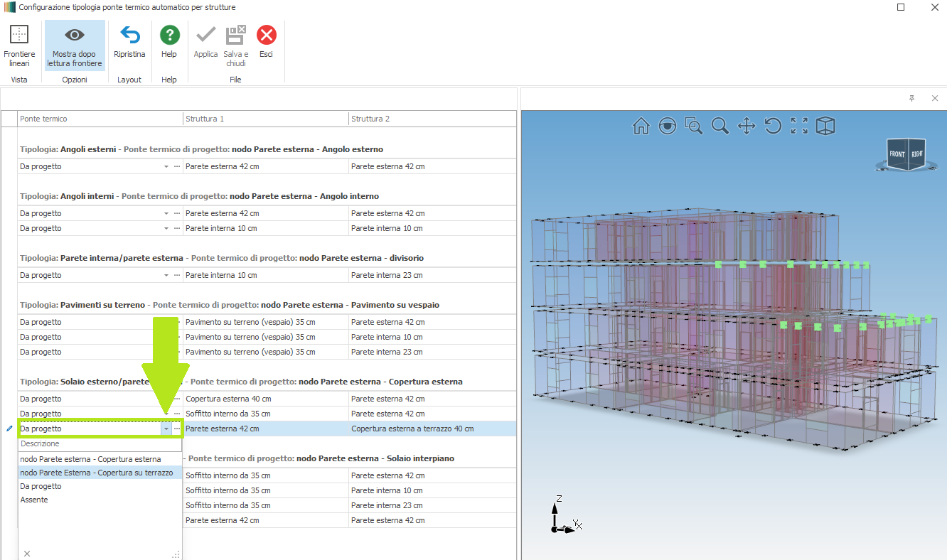Screen dimensions: 947x560
Task: Click the rotate icon in 3D viewer
Action: pyautogui.click(x=773, y=126)
